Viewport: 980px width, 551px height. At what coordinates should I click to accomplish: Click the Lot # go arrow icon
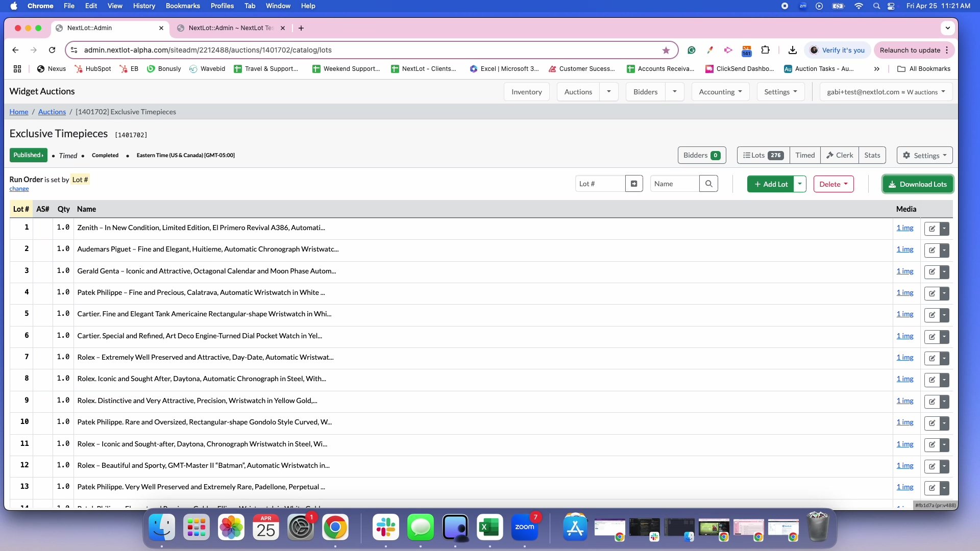pos(634,184)
